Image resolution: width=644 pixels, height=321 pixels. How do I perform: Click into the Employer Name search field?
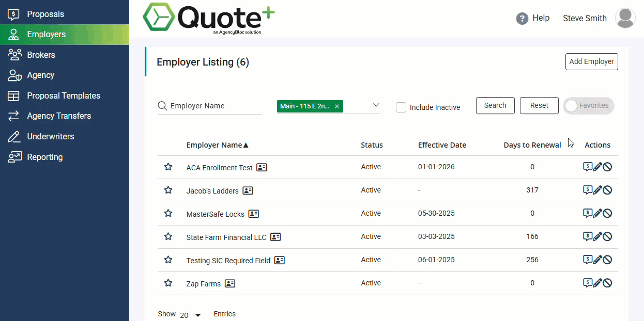tap(209, 105)
